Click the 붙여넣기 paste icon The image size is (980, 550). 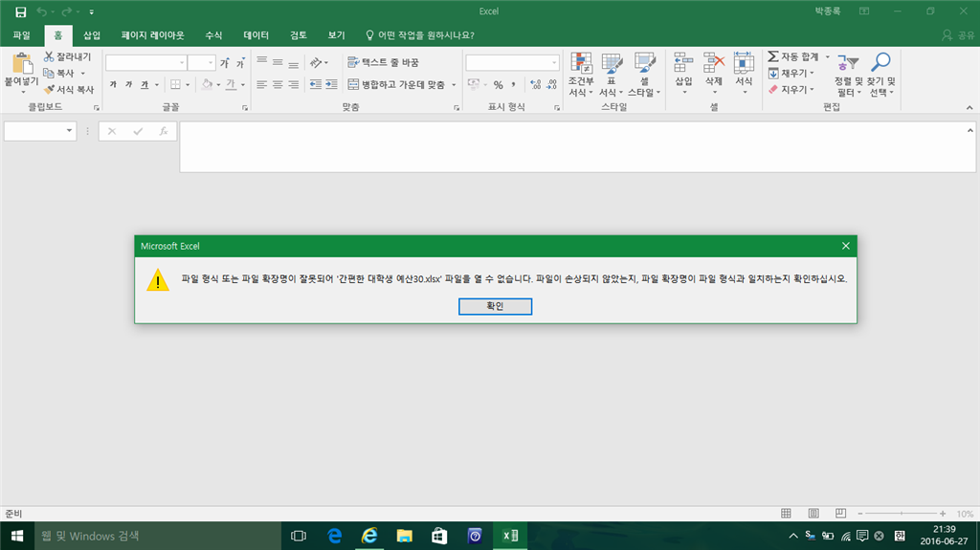(x=22, y=64)
